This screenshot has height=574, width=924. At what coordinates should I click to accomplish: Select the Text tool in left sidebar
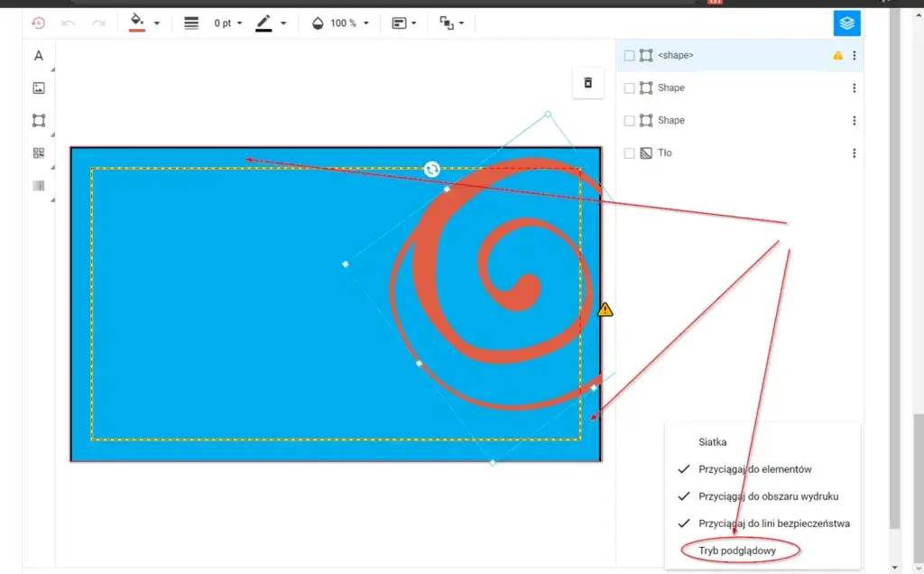[x=39, y=56]
